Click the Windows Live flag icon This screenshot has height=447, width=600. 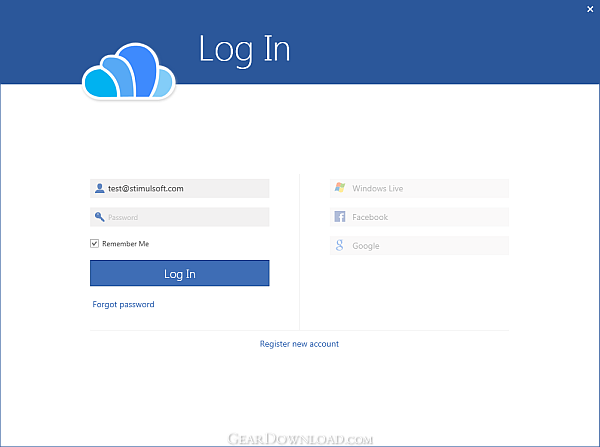coord(340,188)
